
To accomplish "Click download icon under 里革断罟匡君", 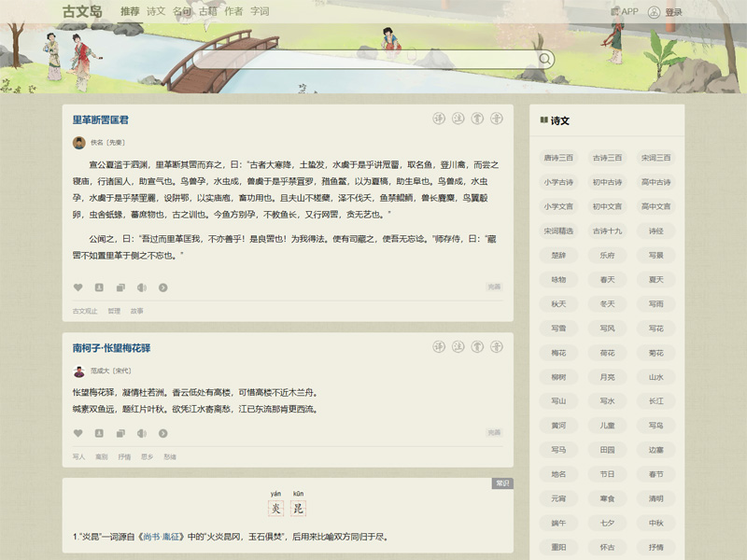I will 99,287.
